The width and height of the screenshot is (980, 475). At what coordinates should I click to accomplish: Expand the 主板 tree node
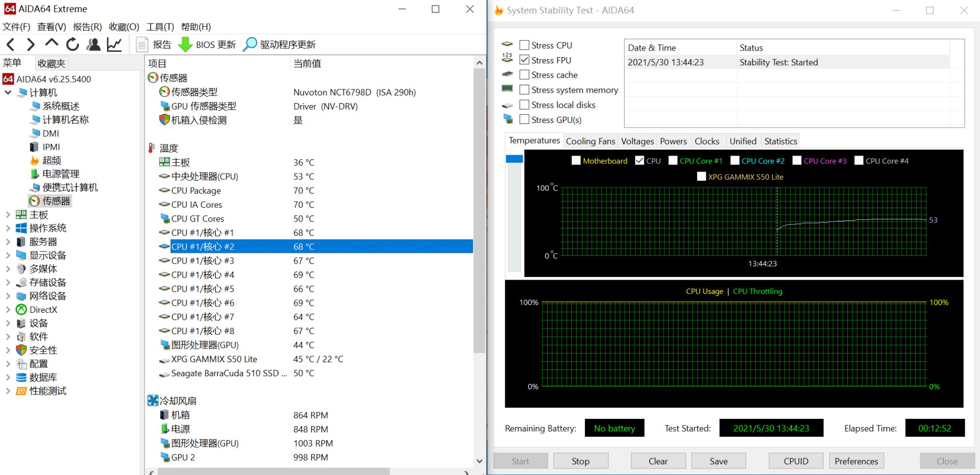8,215
